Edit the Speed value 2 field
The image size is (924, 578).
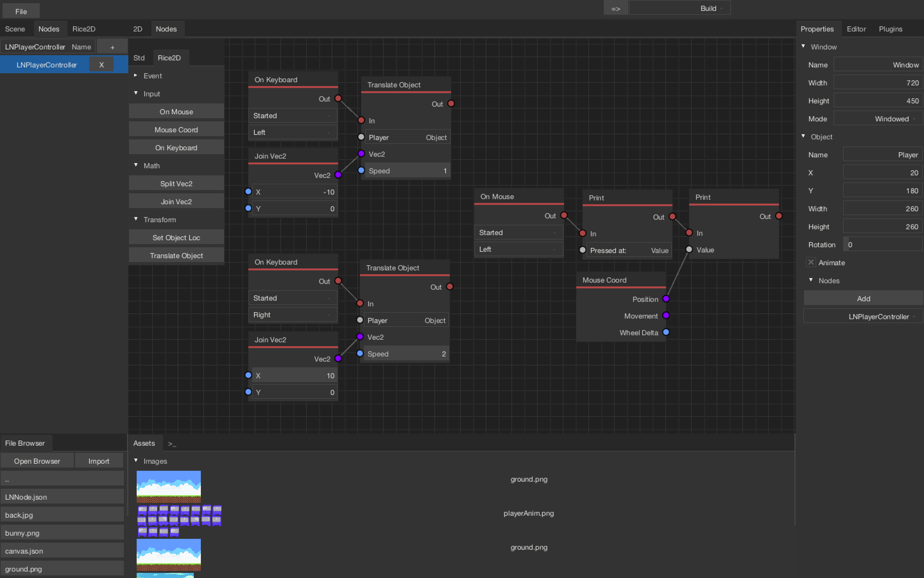(406, 354)
